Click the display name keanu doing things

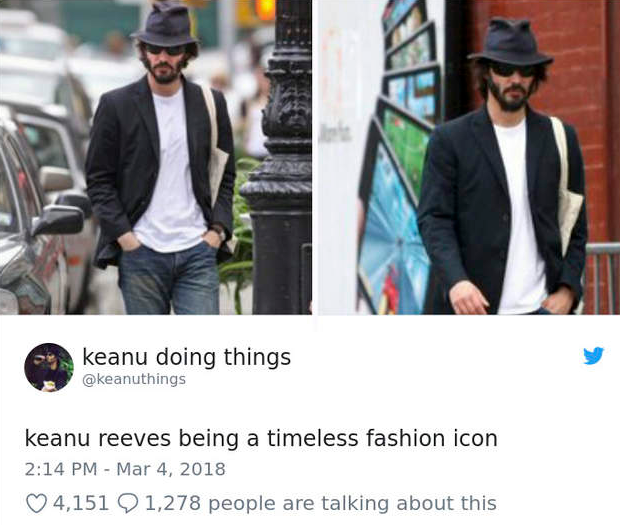point(186,357)
